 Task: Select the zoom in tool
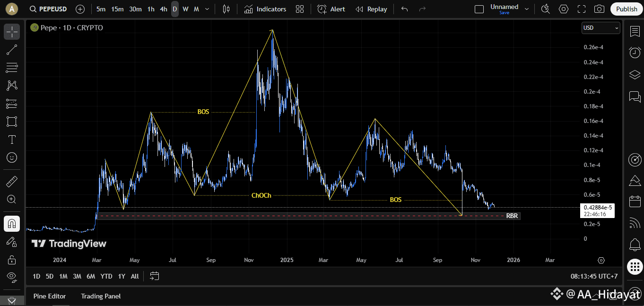(12, 199)
